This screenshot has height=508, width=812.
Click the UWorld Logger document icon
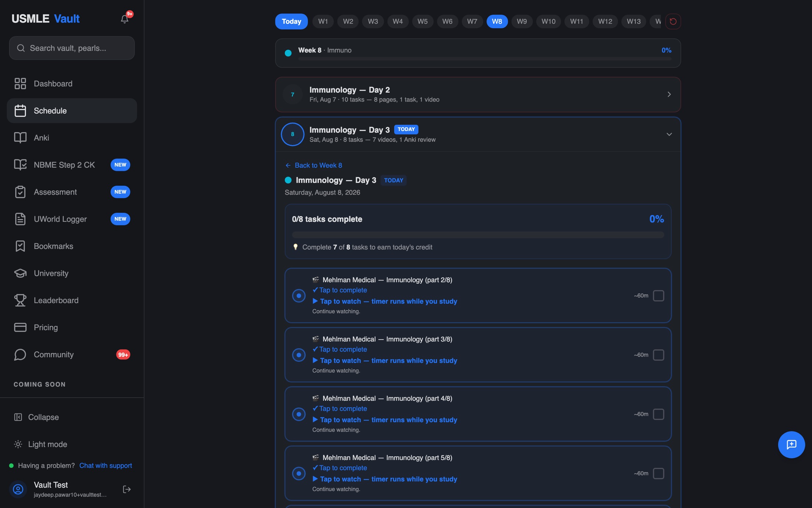click(20, 219)
